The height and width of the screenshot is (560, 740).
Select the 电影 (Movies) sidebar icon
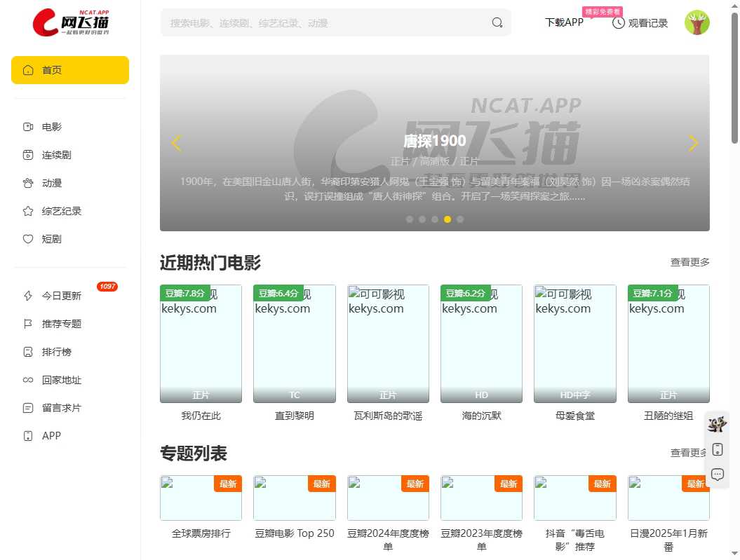pyautogui.click(x=27, y=127)
